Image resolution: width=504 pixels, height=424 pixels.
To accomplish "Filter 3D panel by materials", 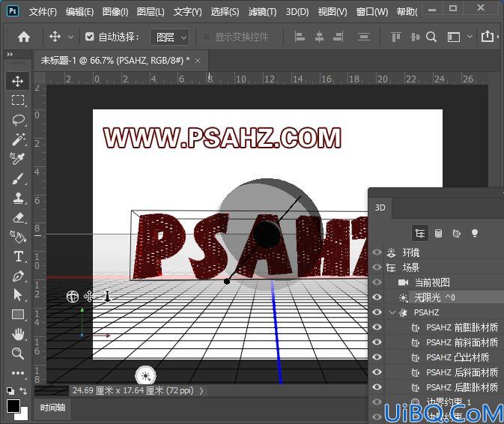I will [456, 233].
